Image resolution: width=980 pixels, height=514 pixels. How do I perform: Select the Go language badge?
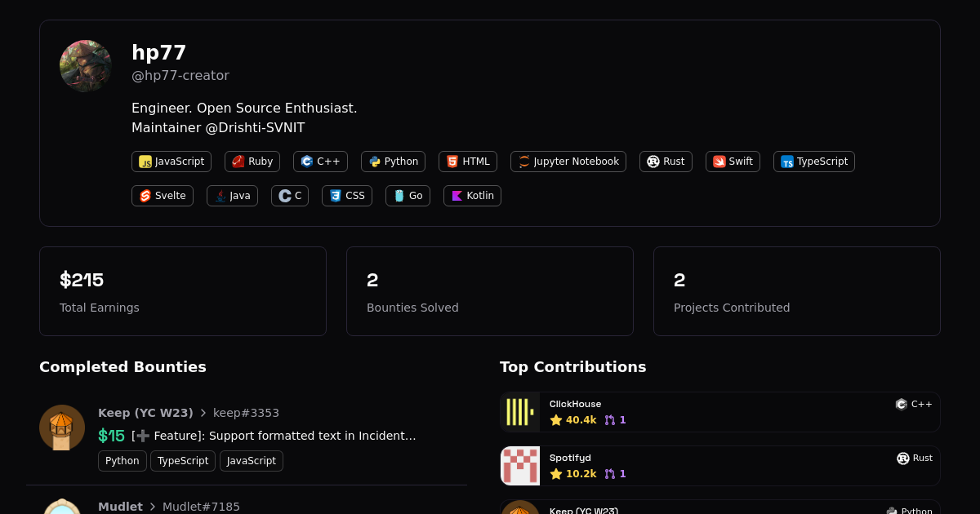click(408, 196)
